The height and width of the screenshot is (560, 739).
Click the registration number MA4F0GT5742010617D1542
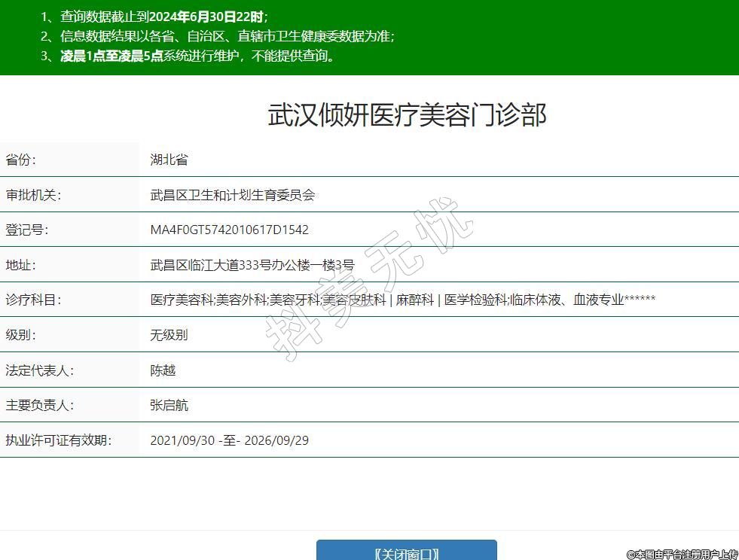click(229, 230)
